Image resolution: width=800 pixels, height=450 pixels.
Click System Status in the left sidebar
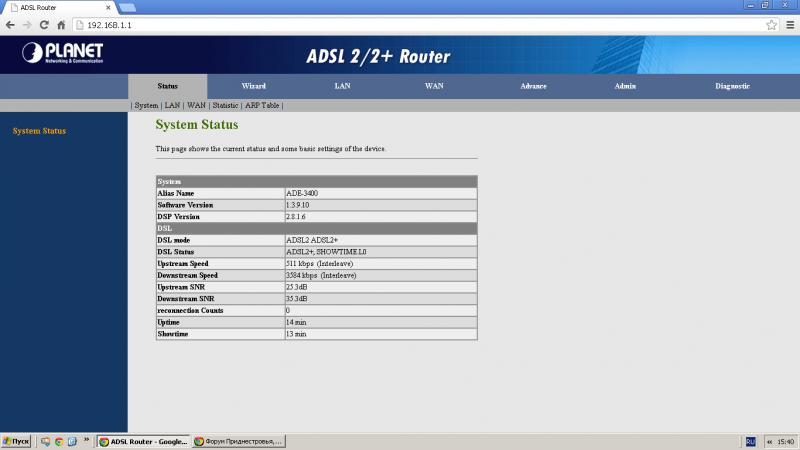point(39,131)
